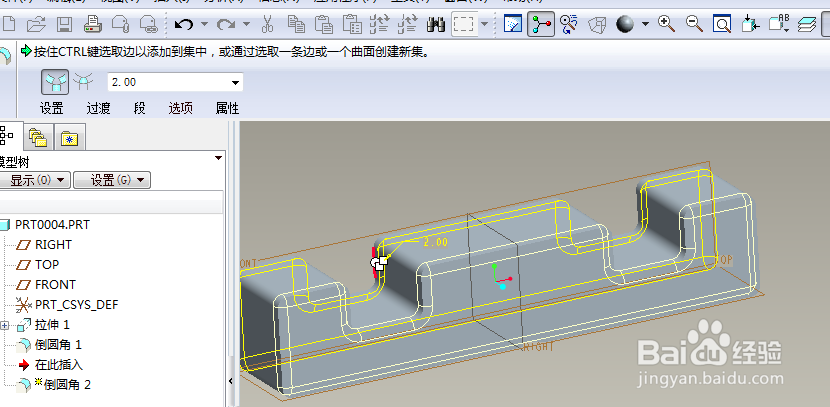The image size is (830, 407).
Task: Click the Zoom Out magnifier
Action: coord(694,24)
